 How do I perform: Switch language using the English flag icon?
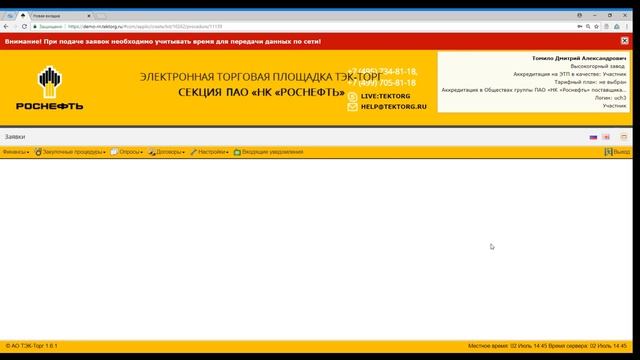tap(606, 137)
